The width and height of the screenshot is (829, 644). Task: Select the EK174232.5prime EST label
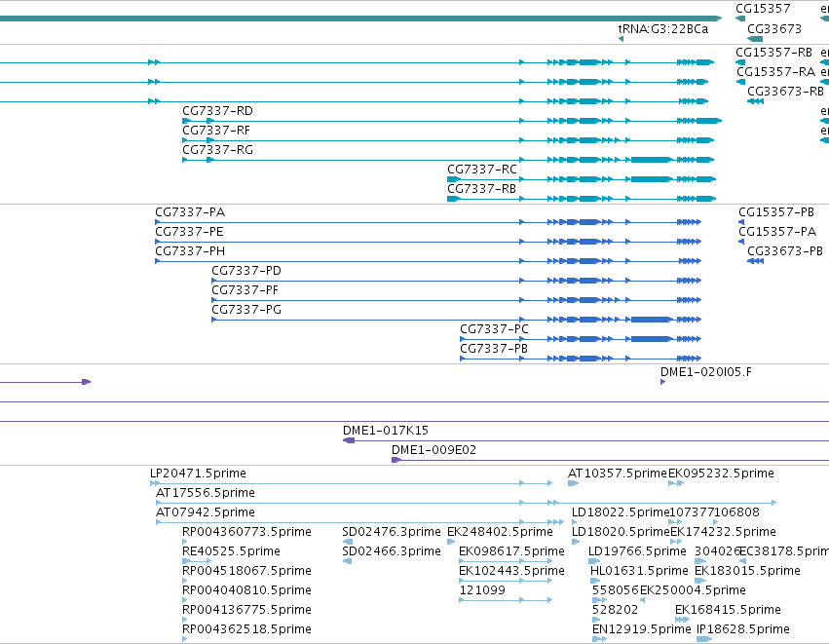723,532
